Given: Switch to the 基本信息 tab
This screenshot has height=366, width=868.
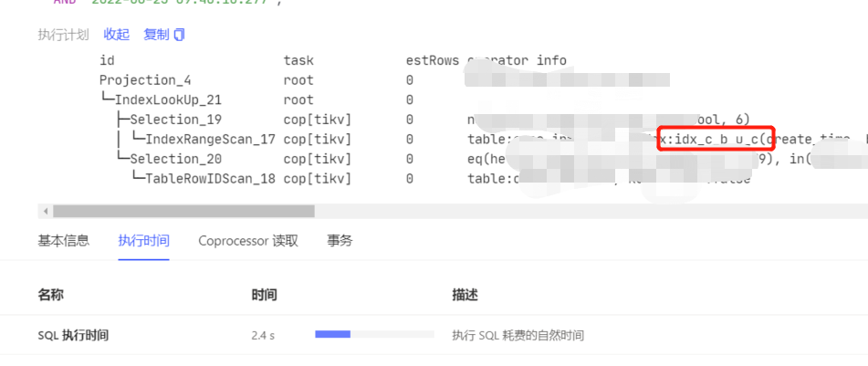Looking at the screenshot, I should (63, 241).
